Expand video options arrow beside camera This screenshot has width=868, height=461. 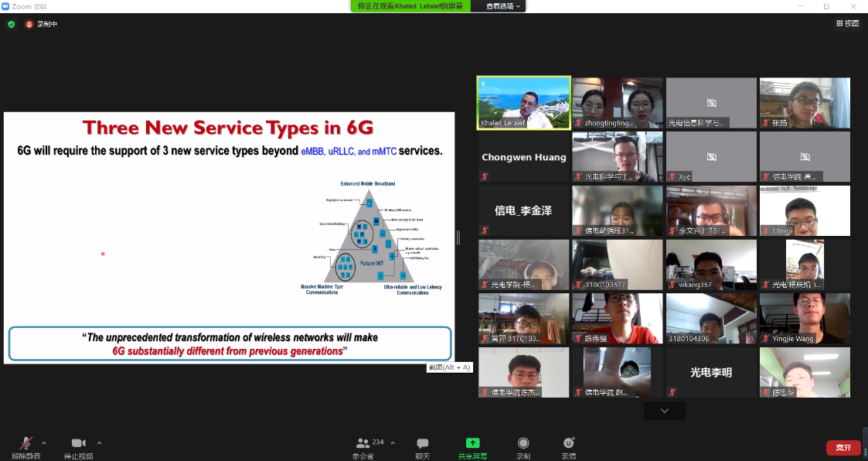100,443
